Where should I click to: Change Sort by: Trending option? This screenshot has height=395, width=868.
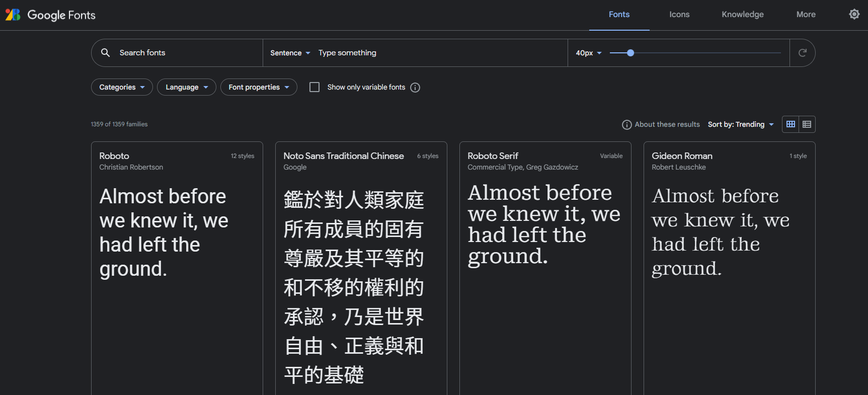[740, 124]
